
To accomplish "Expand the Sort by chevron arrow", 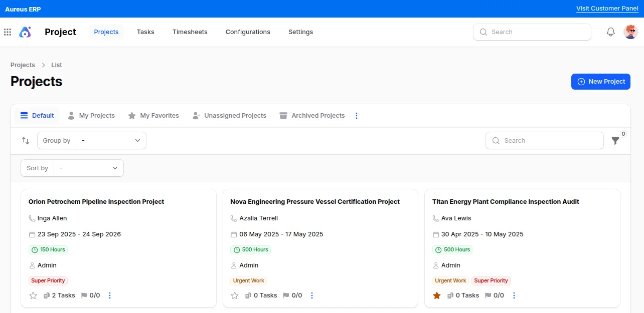I will click(115, 168).
